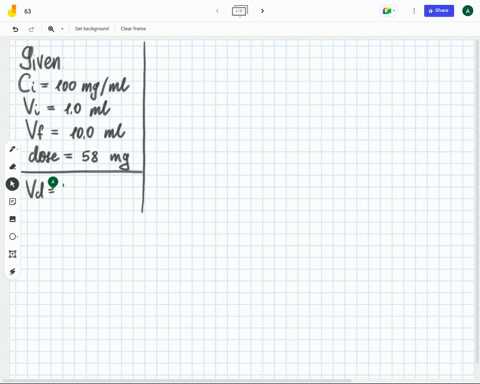Add a sticky note
The height and width of the screenshot is (384, 480).
point(12,202)
